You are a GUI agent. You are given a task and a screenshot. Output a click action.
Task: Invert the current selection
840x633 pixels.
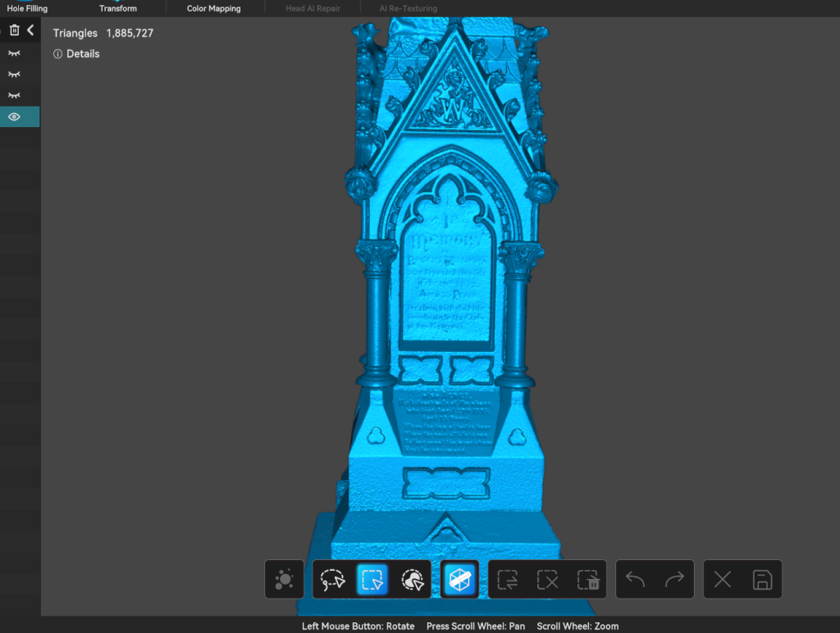tap(509, 581)
